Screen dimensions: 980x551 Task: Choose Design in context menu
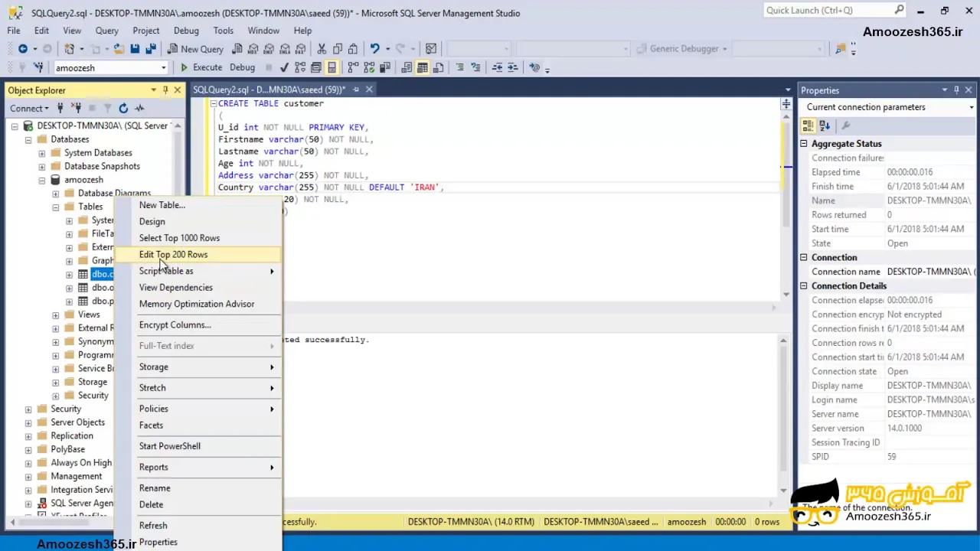pyautogui.click(x=198, y=221)
